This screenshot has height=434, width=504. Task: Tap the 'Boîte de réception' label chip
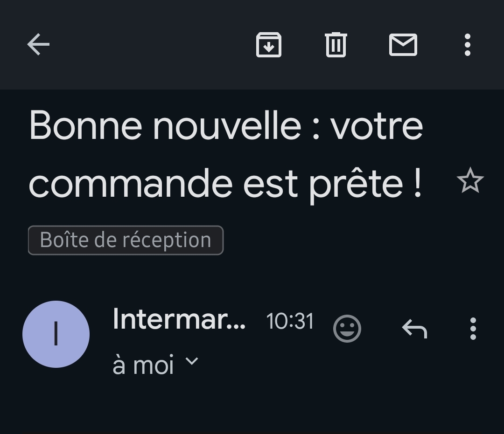click(x=126, y=240)
